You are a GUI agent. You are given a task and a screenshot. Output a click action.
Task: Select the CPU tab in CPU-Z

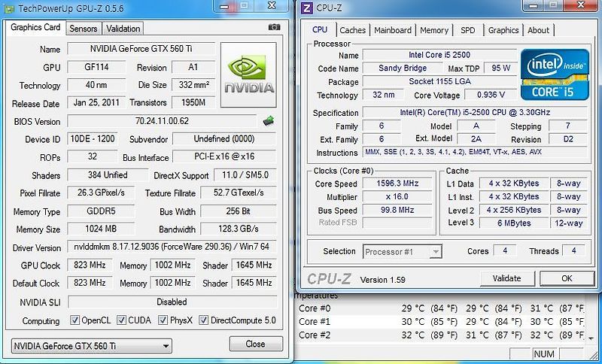(320, 29)
